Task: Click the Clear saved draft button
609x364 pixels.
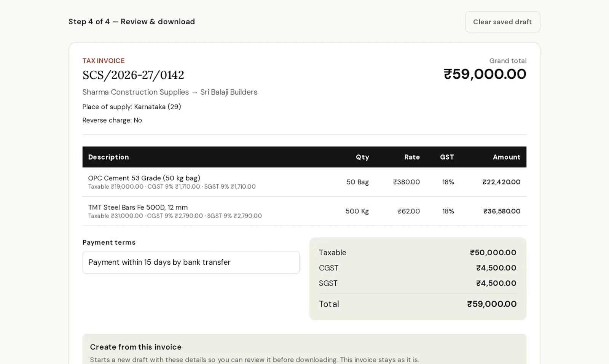Action: [502, 22]
